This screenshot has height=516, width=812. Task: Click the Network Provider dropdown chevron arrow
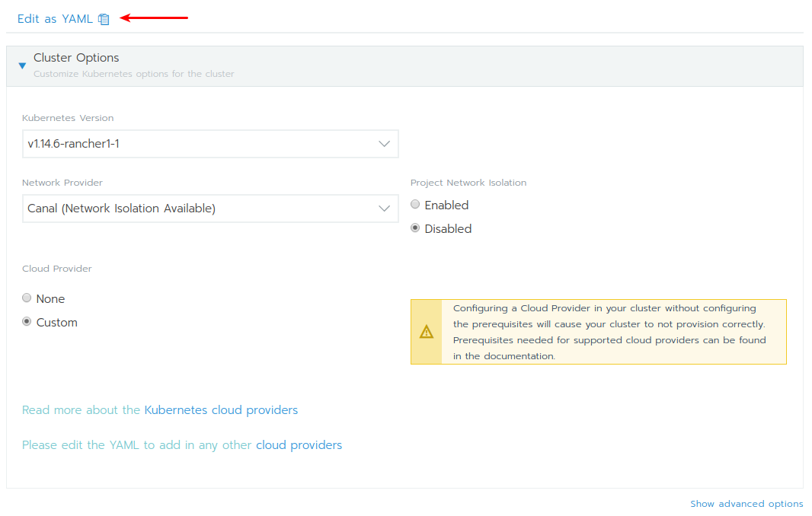pyautogui.click(x=385, y=209)
